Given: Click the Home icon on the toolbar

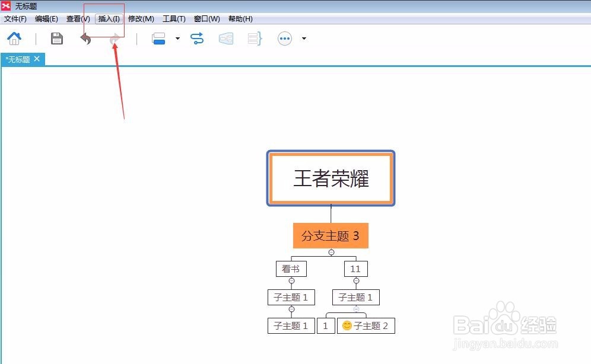Looking at the screenshot, I should (14, 38).
